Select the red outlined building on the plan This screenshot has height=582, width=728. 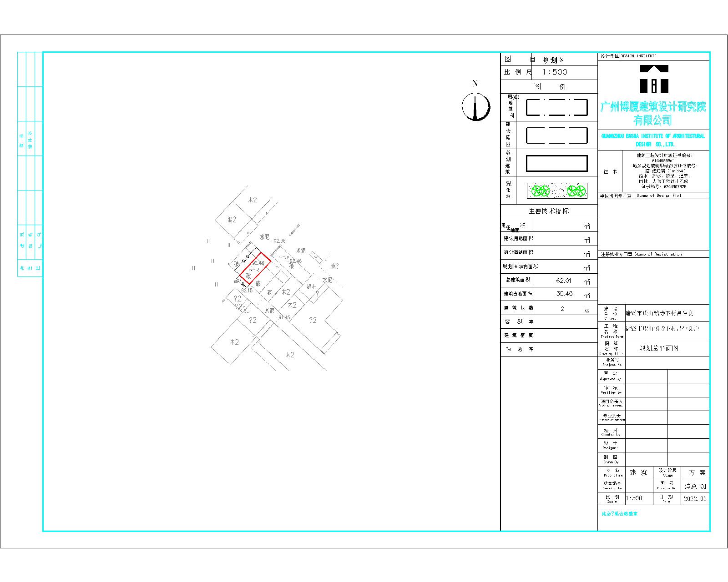[255, 272]
